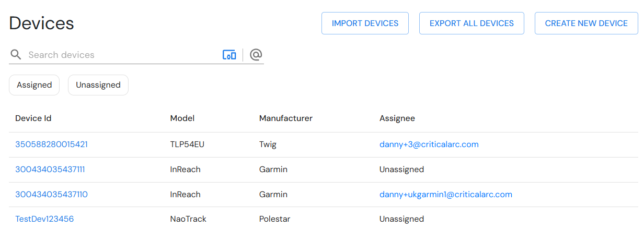Select the Twig manufacturer cell
The width and height of the screenshot is (644, 229).
coord(268,144)
